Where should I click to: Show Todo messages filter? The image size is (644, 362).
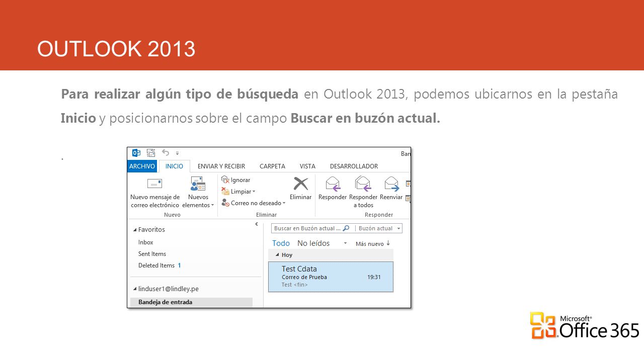pos(281,243)
